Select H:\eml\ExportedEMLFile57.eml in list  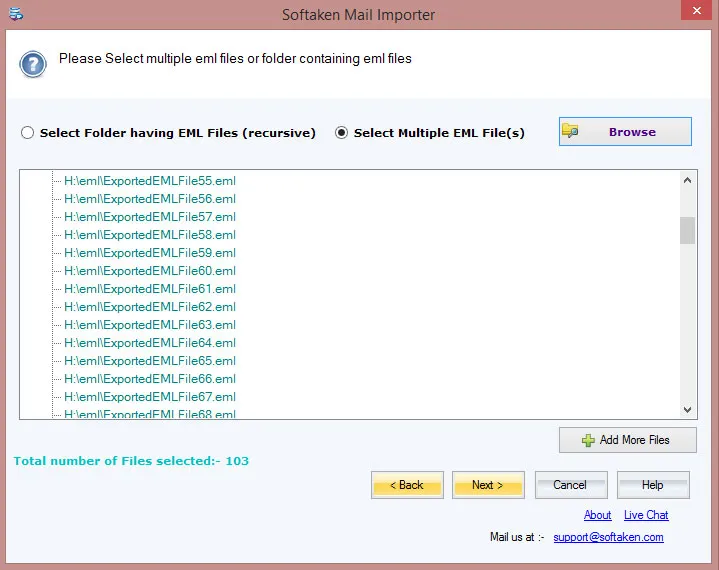150,216
